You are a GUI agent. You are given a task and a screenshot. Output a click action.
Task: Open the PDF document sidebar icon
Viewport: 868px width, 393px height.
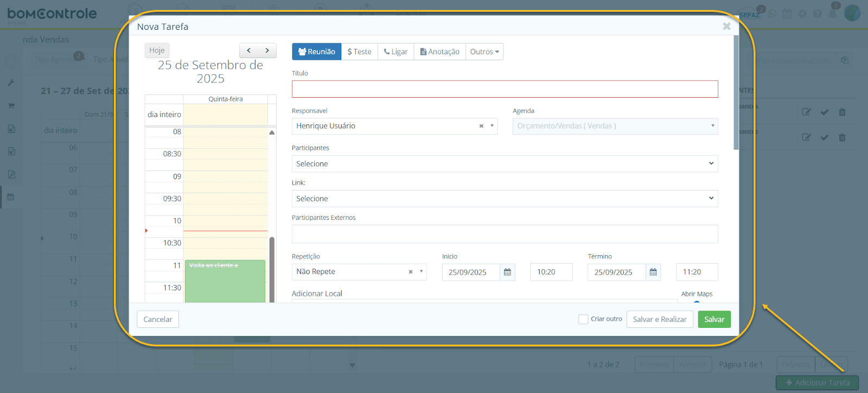[x=11, y=174]
